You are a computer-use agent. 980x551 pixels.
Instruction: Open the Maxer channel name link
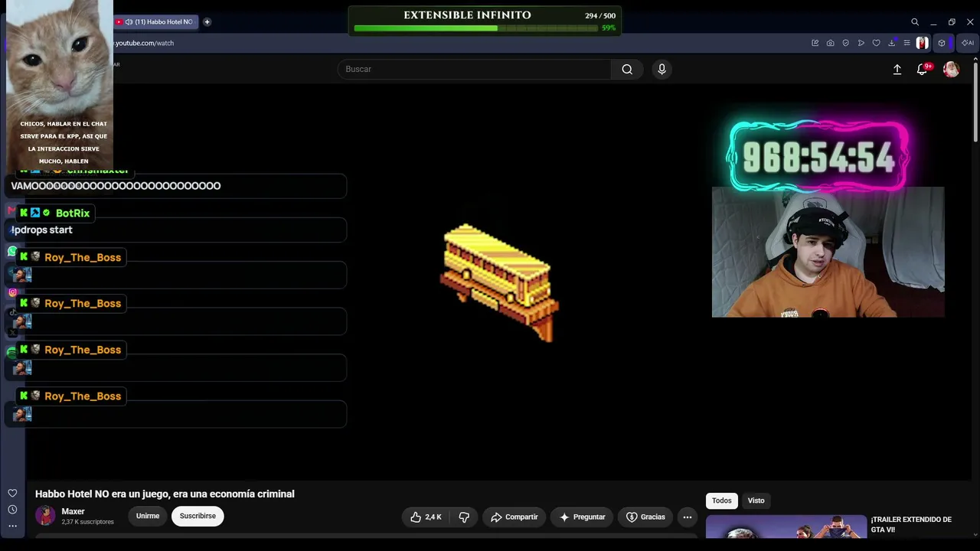click(73, 511)
